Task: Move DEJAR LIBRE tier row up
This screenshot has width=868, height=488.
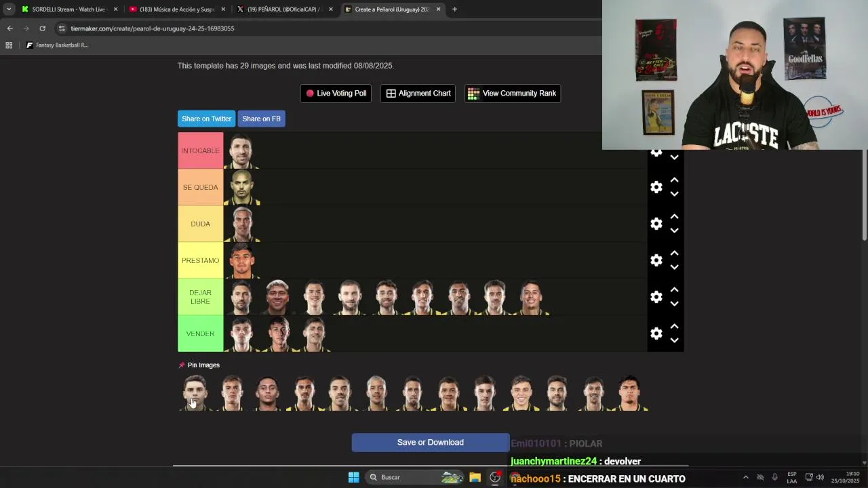Action: click(x=674, y=290)
